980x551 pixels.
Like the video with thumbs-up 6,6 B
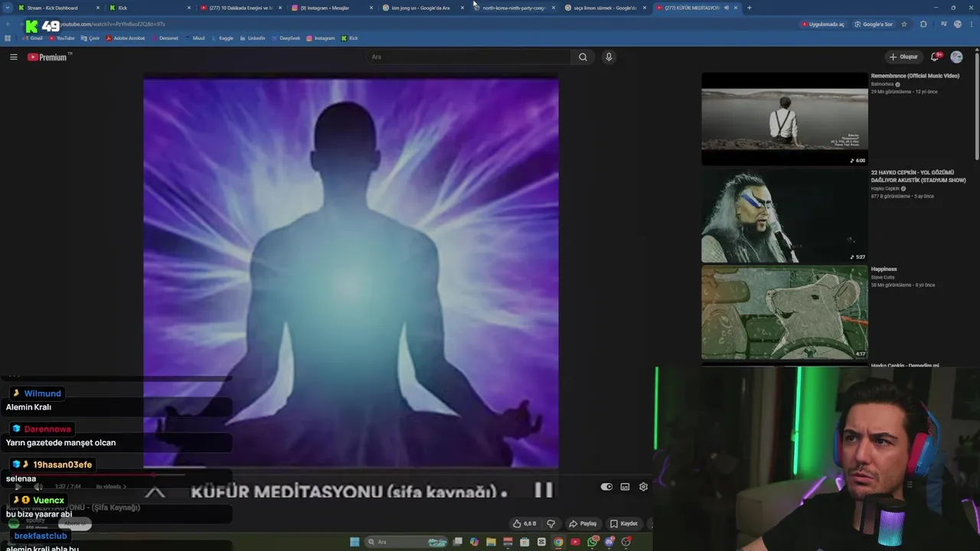[x=524, y=523]
